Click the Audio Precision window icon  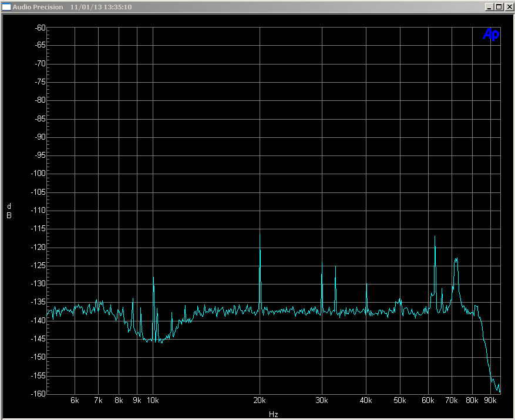coord(6,7)
